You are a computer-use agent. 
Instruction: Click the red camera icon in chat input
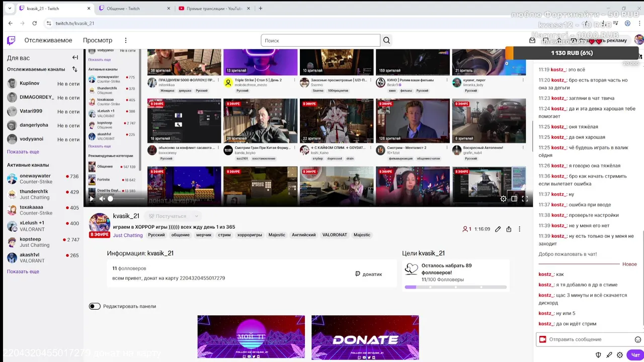(x=542, y=339)
